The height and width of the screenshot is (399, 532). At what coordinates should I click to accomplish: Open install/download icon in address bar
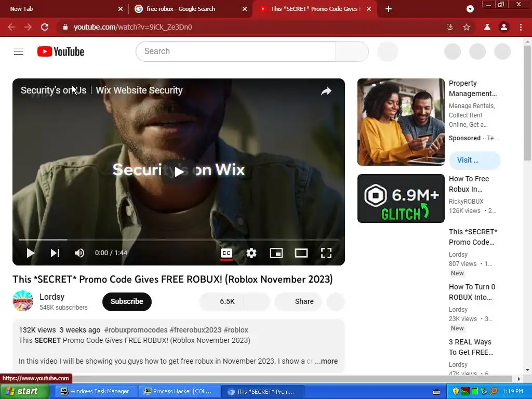(450, 27)
